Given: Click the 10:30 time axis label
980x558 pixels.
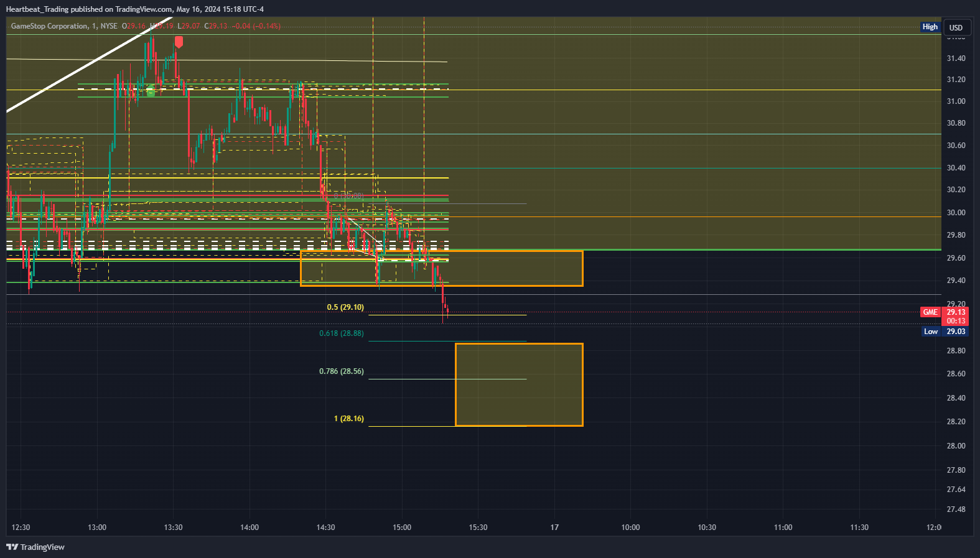Looking at the screenshot, I should click(707, 528).
